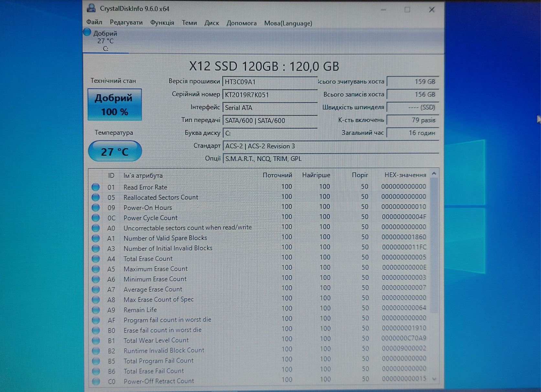Click the status circle next to Power-On Hours
Image resolution: width=541 pixels, height=392 pixels.
95,207
